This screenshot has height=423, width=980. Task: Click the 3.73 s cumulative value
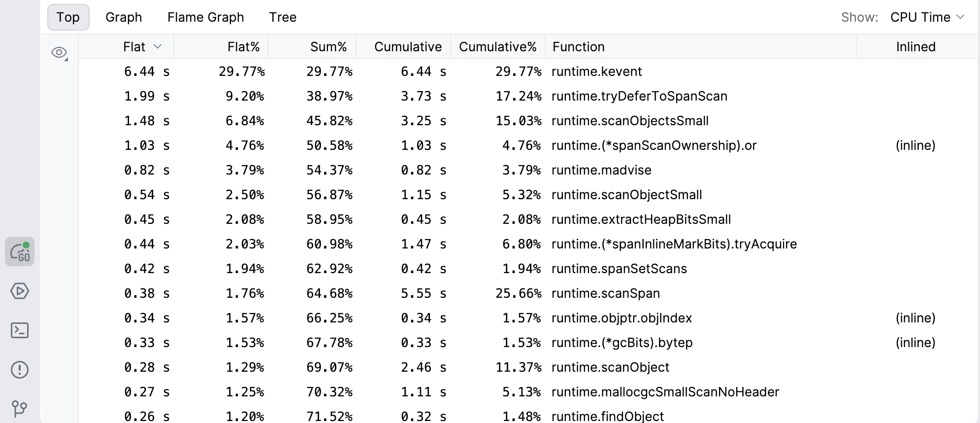pos(424,96)
